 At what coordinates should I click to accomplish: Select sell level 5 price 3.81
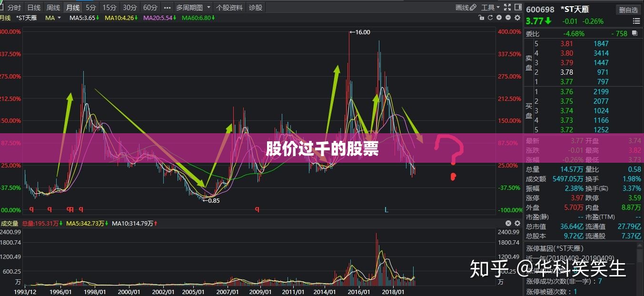click(566, 43)
